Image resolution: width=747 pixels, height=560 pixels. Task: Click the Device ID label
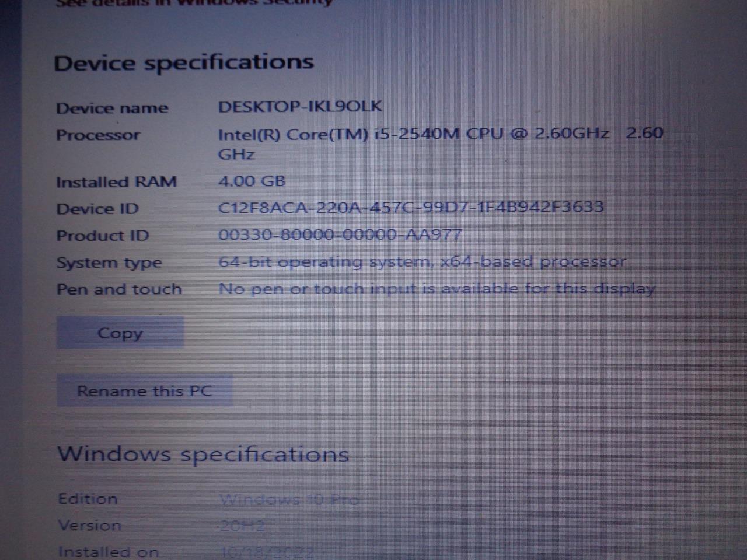click(x=97, y=209)
